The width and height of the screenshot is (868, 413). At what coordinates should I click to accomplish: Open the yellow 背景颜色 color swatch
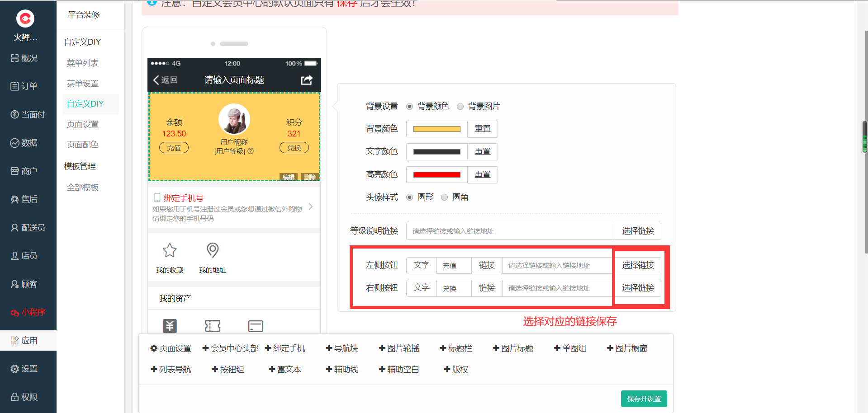(x=437, y=129)
